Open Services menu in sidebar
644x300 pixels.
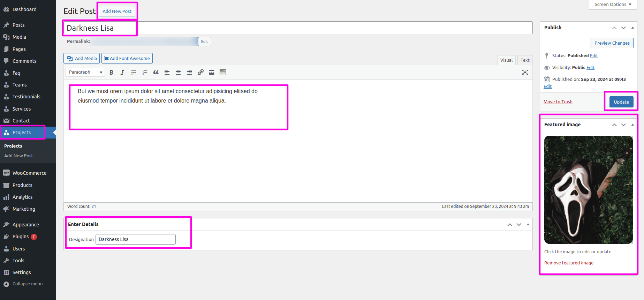click(28, 109)
